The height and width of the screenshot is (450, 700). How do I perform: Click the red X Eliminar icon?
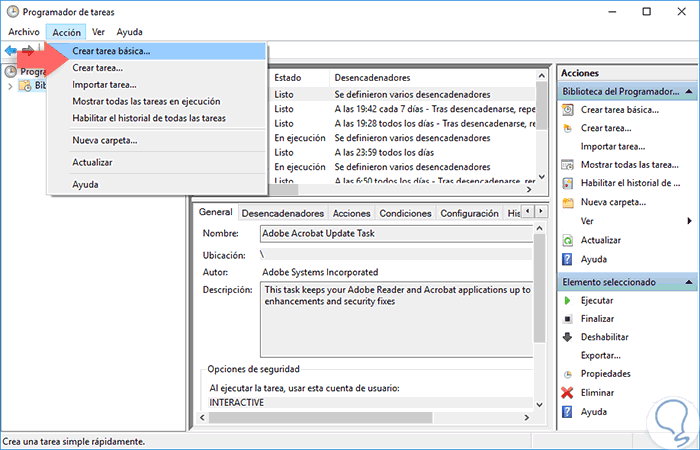(x=567, y=393)
